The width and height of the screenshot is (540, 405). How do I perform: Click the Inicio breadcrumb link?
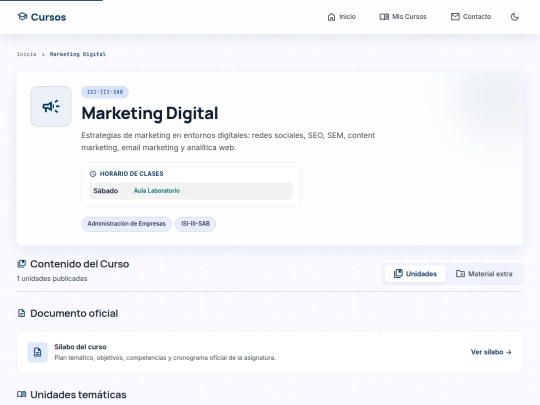click(x=27, y=54)
